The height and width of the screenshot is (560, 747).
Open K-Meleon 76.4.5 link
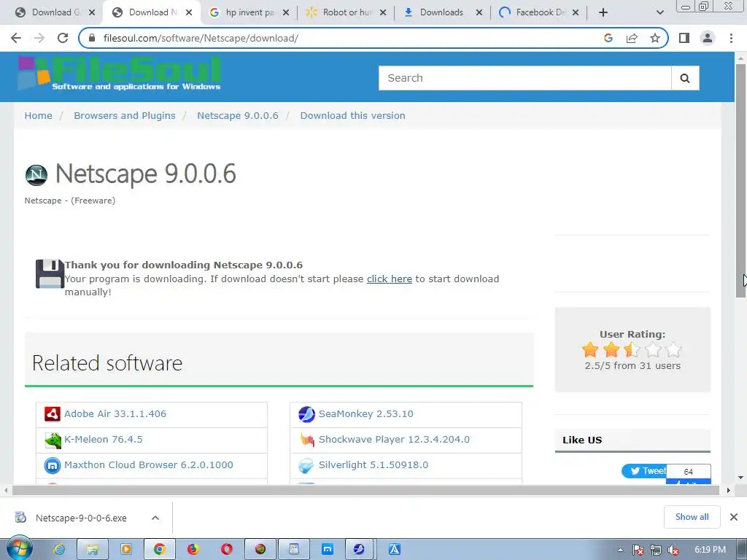(x=104, y=440)
